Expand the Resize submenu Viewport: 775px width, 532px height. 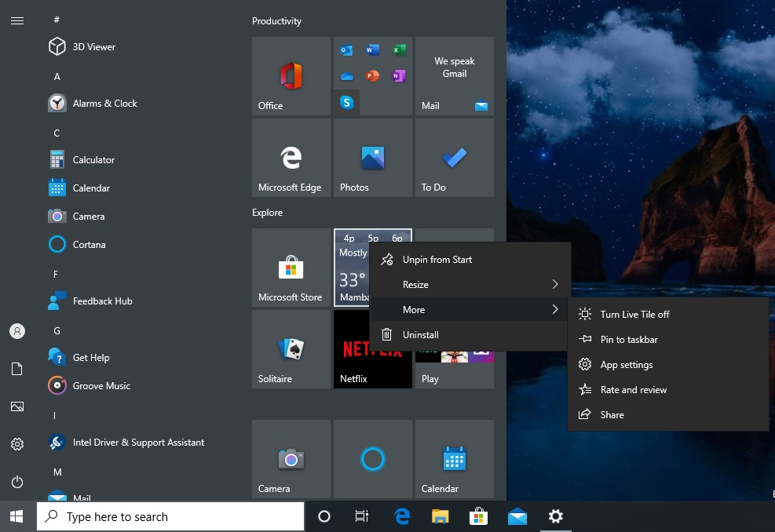tap(416, 284)
